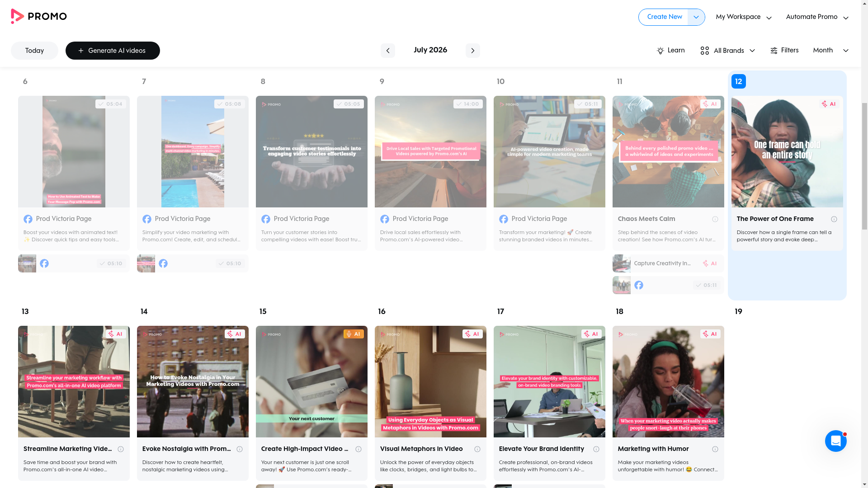The image size is (868, 488).
Task: Open July 6 05:10 scheduled post thumbnail
Action: [27, 263]
